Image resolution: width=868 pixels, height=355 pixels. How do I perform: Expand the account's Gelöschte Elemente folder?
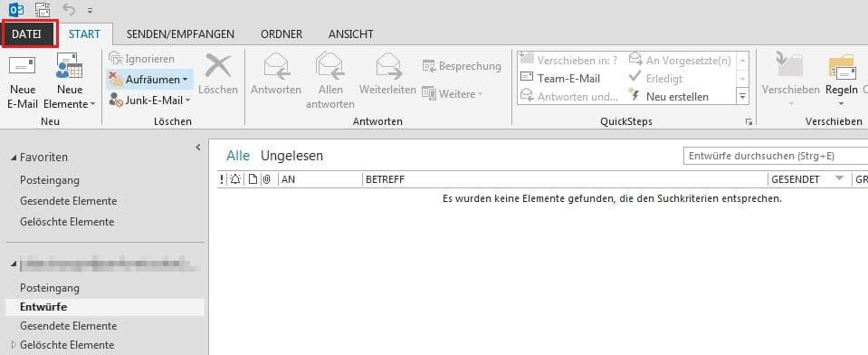coord(14,344)
